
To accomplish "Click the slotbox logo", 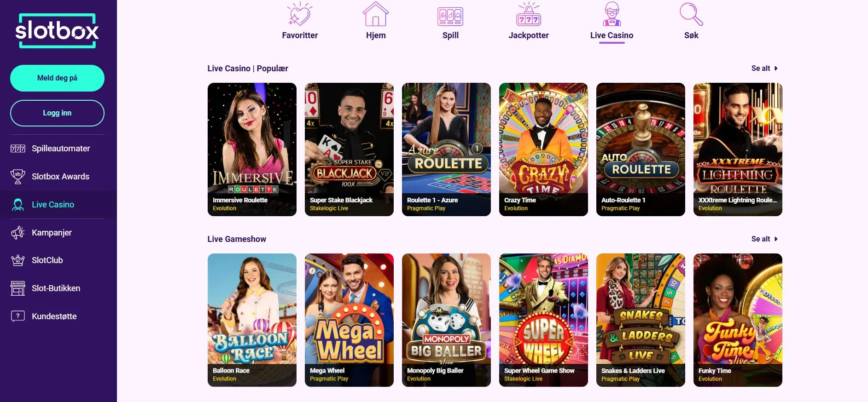I will click(x=57, y=31).
